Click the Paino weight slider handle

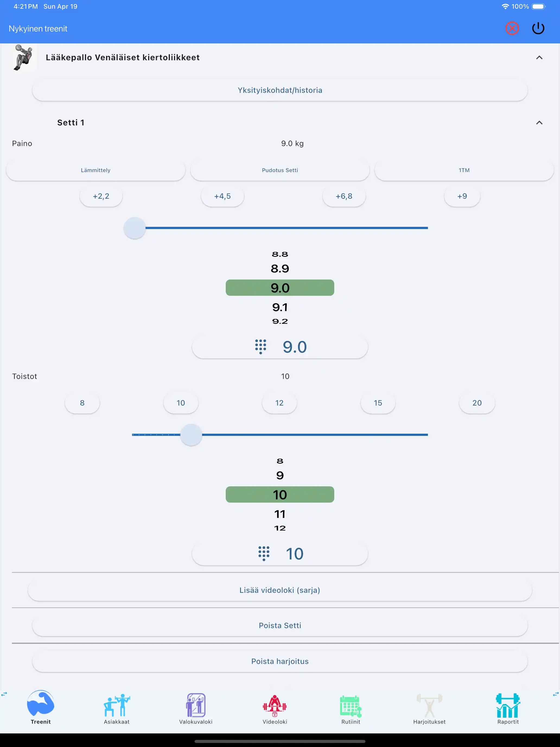coord(135,228)
